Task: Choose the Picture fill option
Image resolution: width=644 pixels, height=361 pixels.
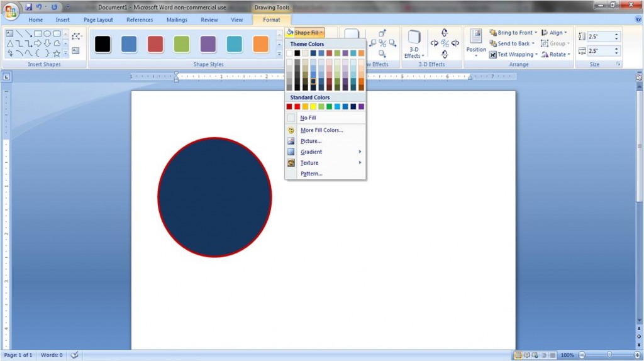Action: tap(325, 141)
